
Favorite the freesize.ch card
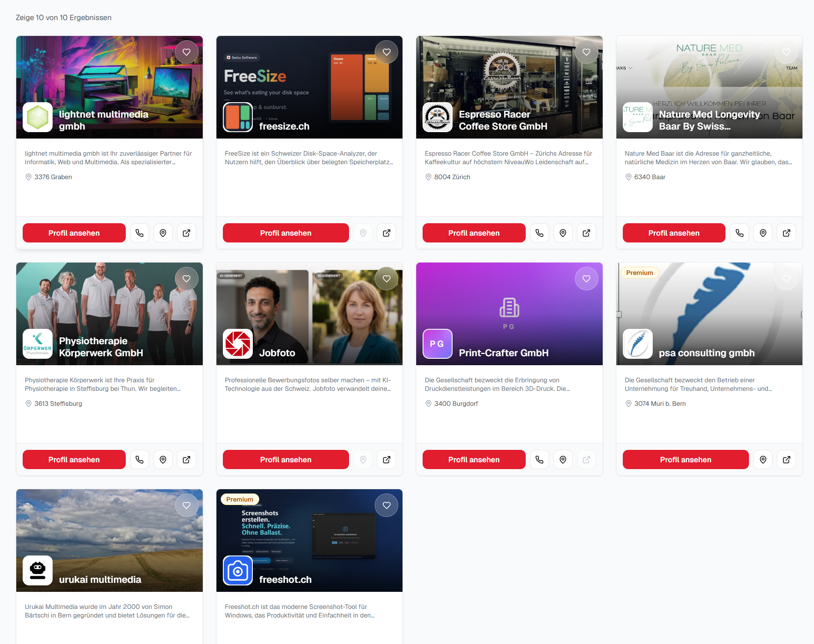pyautogui.click(x=387, y=52)
